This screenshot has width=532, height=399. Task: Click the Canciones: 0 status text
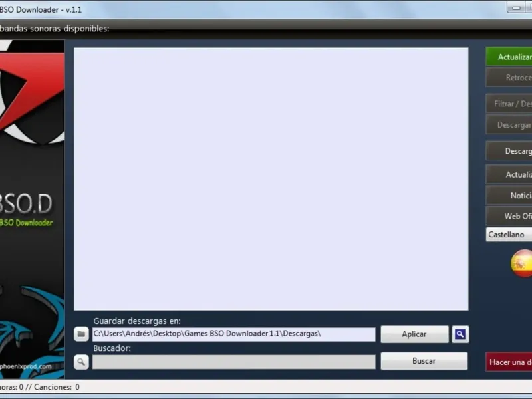coord(57,387)
